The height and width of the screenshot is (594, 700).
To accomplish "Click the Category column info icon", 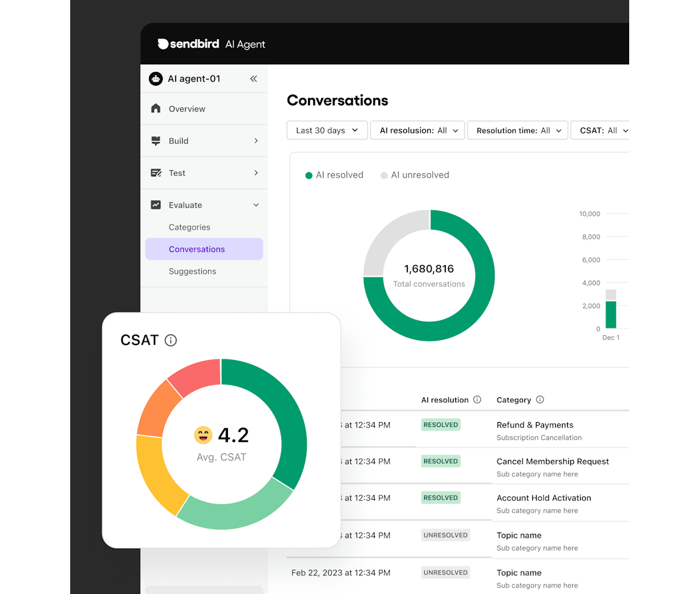I will pyautogui.click(x=539, y=400).
